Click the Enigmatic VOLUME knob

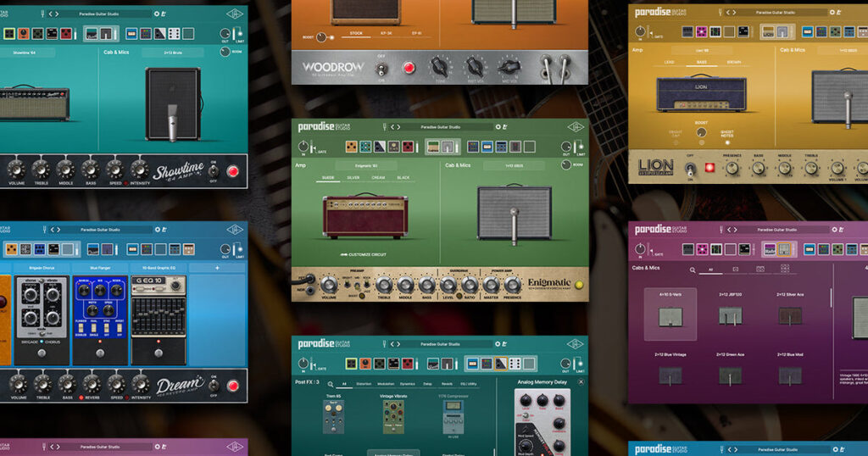(x=329, y=285)
